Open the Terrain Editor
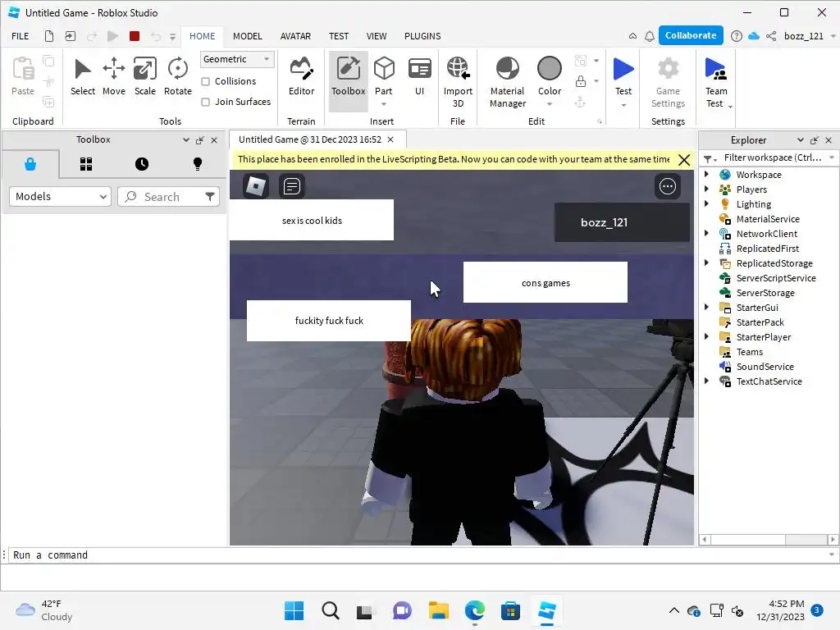Image resolution: width=840 pixels, height=630 pixels. (x=301, y=76)
